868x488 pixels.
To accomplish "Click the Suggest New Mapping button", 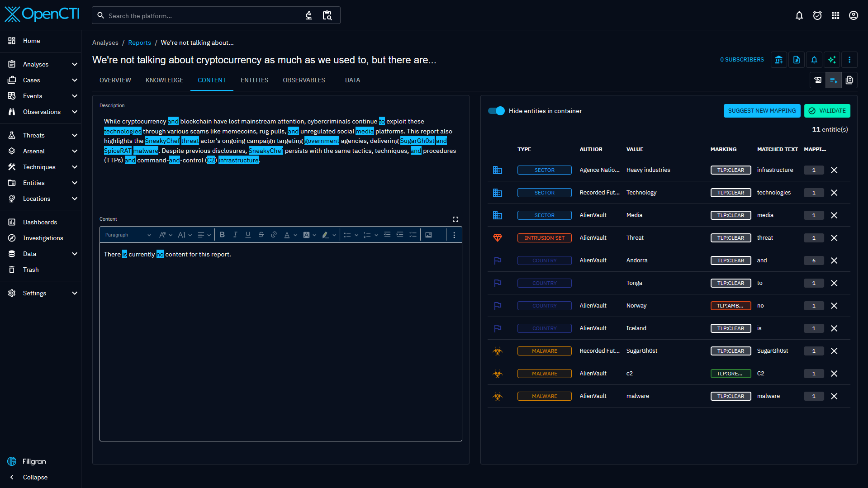I will (762, 111).
